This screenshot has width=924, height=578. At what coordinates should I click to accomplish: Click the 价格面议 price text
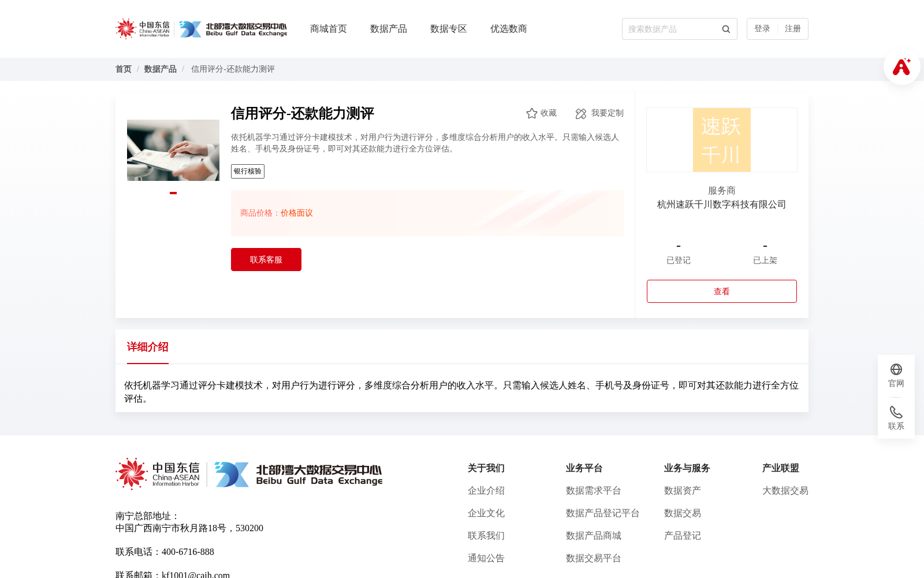click(297, 213)
